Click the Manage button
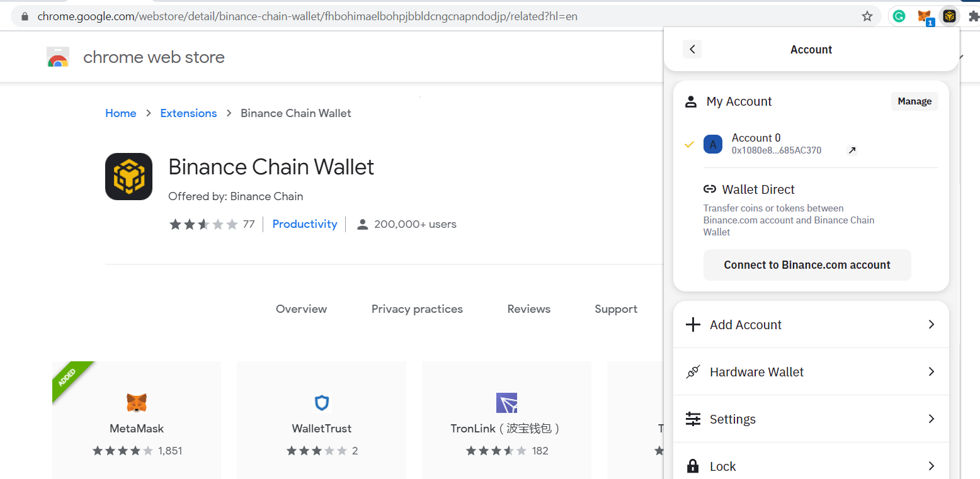Viewport: 980px width, 479px height. (x=914, y=101)
